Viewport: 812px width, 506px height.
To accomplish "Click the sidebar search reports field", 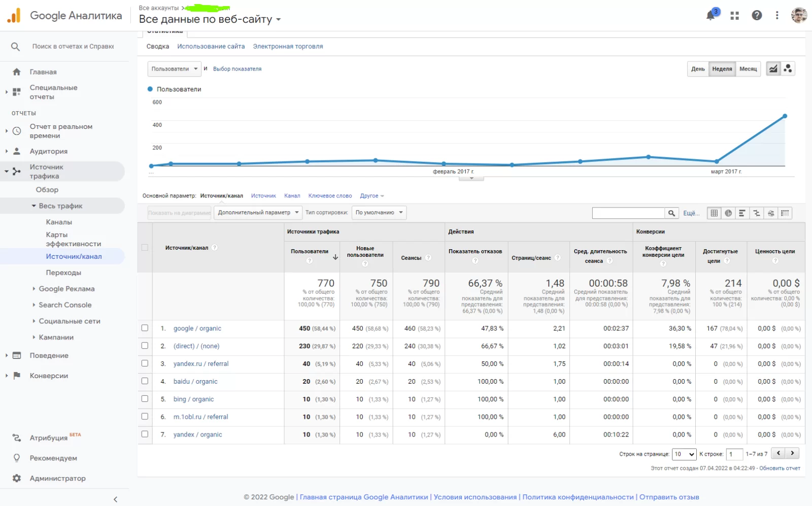I will tap(73, 47).
